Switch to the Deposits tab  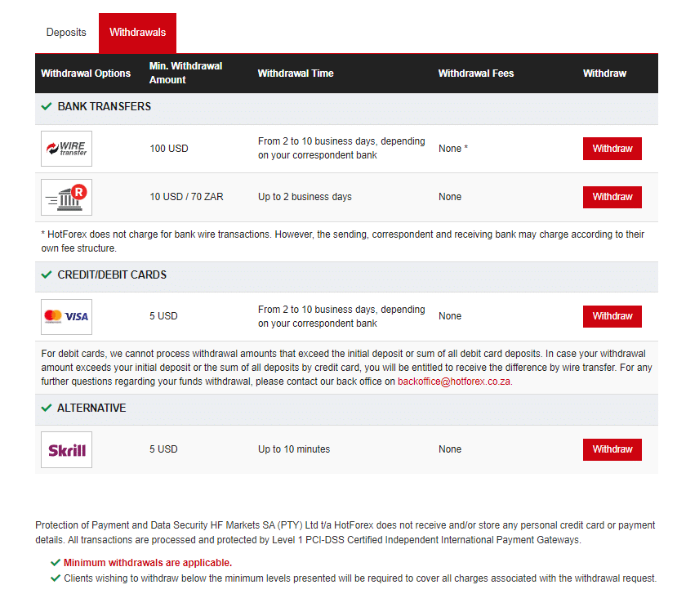click(x=66, y=33)
